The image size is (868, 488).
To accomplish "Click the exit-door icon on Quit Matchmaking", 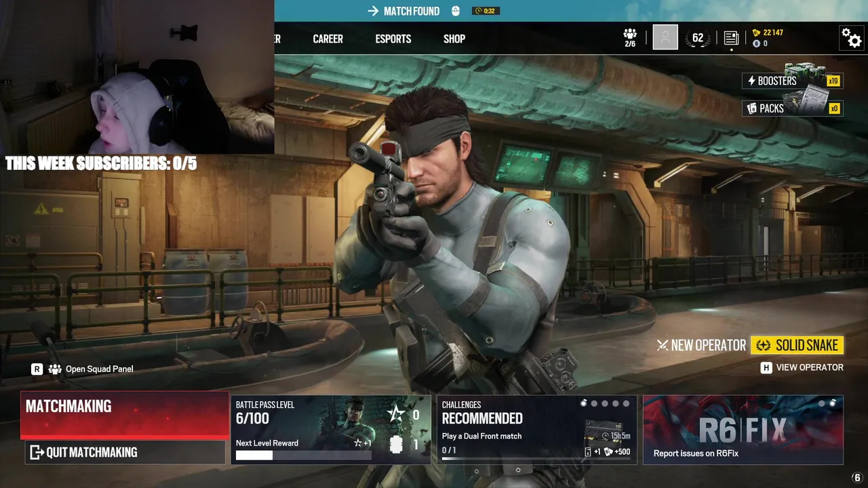I will point(37,452).
